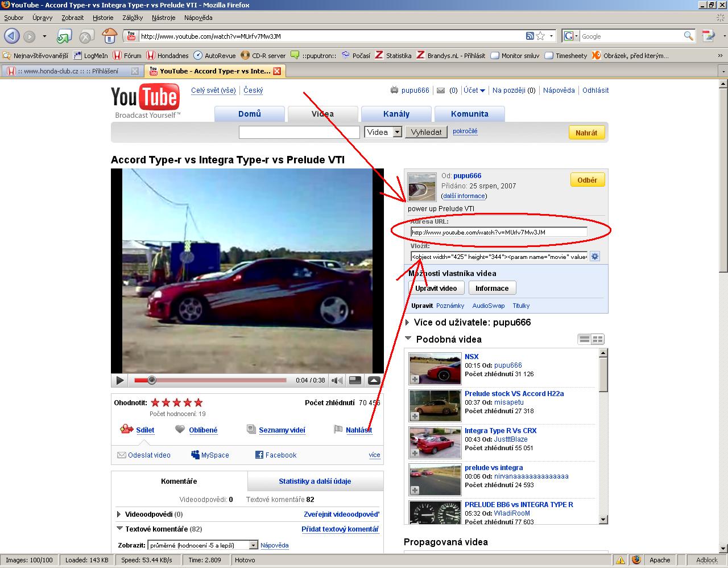728x568 pixels.
Task: Mute the video with the speaker icon
Action: (337, 381)
